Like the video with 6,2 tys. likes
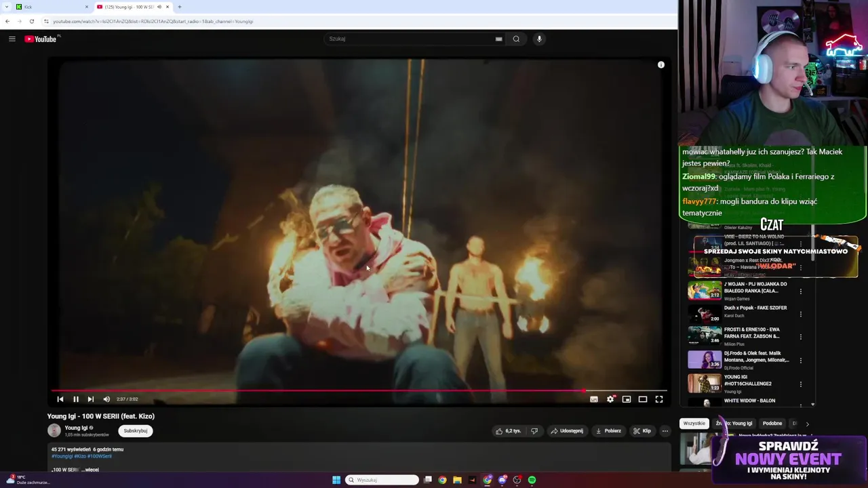 click(x=509, y=430)
